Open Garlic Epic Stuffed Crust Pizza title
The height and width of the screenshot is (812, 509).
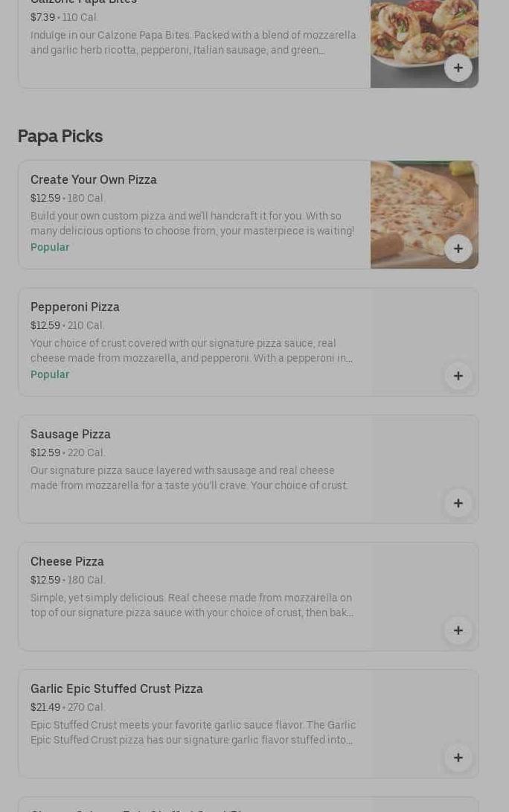click(117, 688)
